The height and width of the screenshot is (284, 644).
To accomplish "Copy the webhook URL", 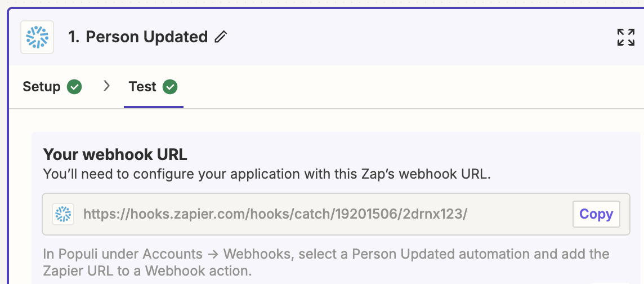I will [x=596, y=214].
